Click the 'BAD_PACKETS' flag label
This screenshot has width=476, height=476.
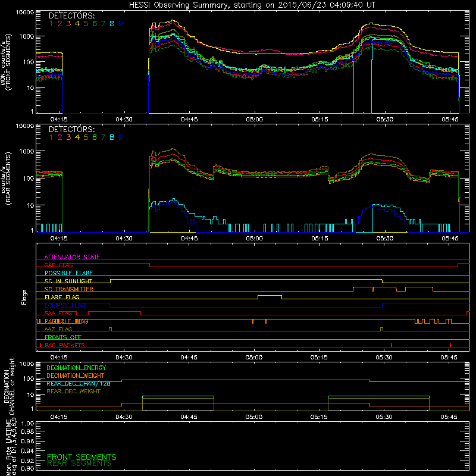(65, 345)
